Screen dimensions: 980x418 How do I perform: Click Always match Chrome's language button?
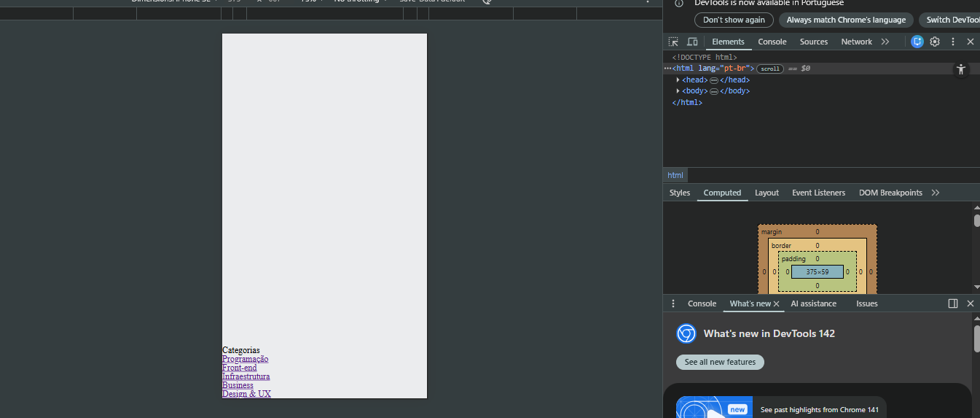click(846, 20)
